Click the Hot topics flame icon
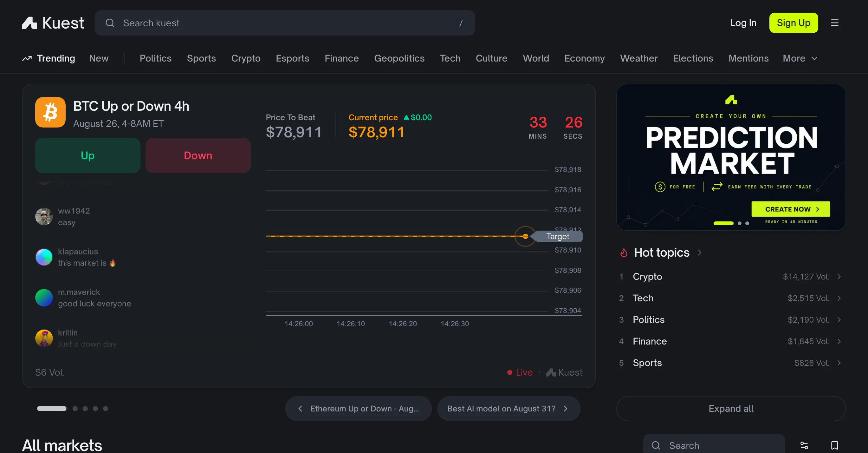The height and width of the screenshot is (453, 868). pos(624,253)
